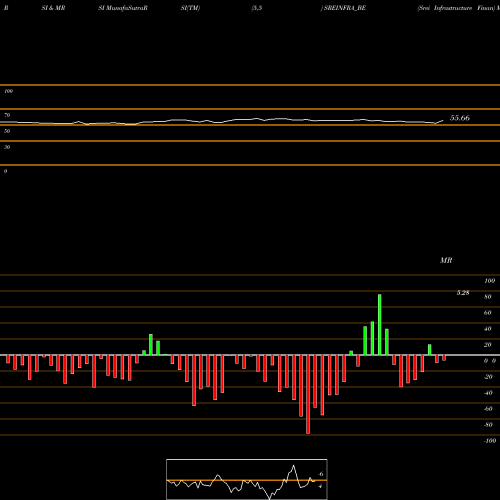Click the 'Srei Infrastructure Finan' company name
500x500 pixels.
(456, 8)
